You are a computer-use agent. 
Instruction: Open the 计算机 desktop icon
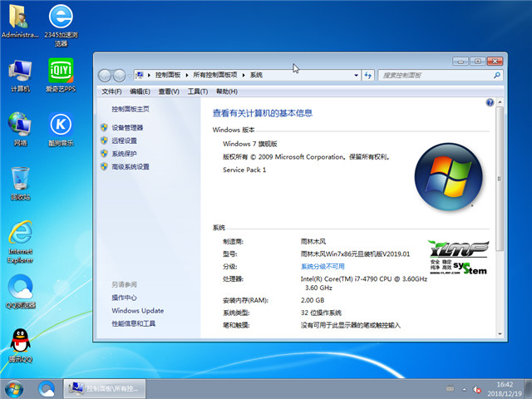pos(20,76)
